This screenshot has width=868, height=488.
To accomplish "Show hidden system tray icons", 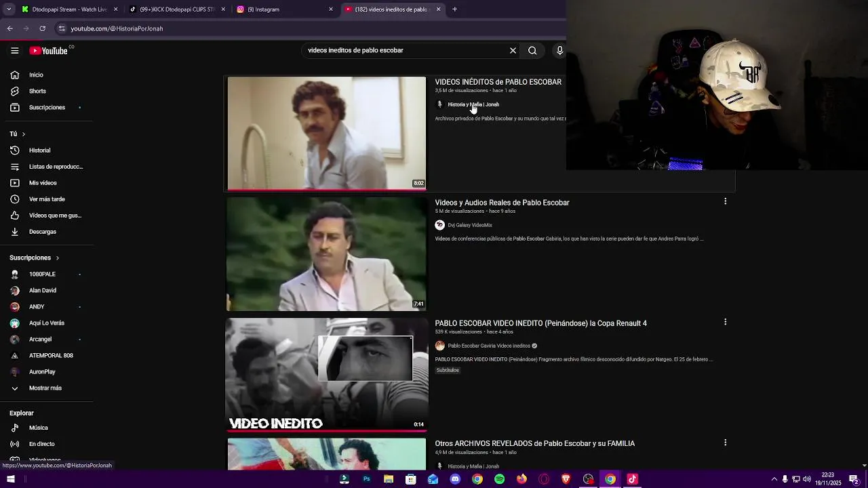I will coord(774,479).
